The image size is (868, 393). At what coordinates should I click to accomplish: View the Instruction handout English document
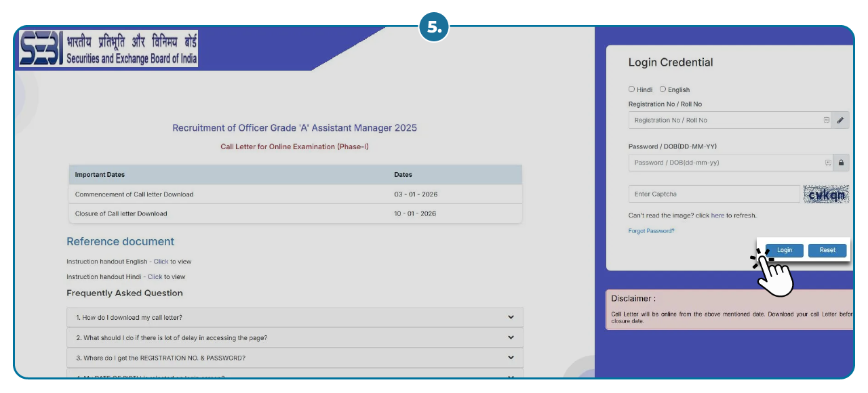click(161, 261)
